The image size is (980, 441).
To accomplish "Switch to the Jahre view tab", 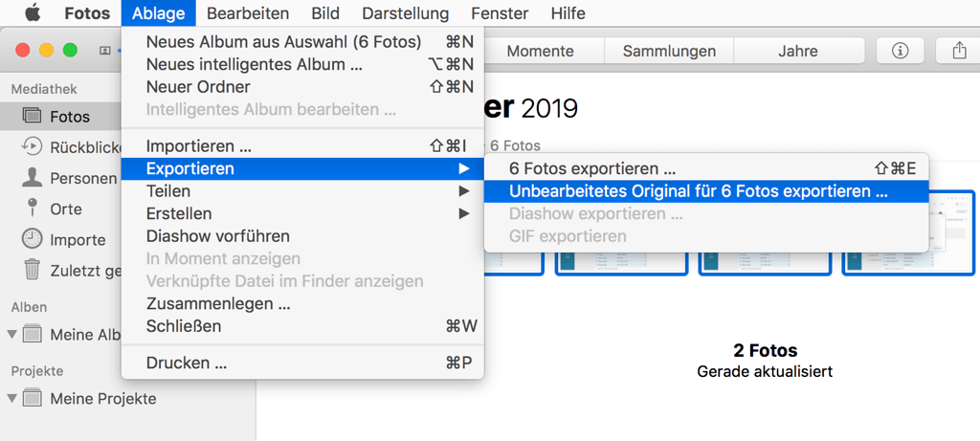I will click(x=797, y=51).
